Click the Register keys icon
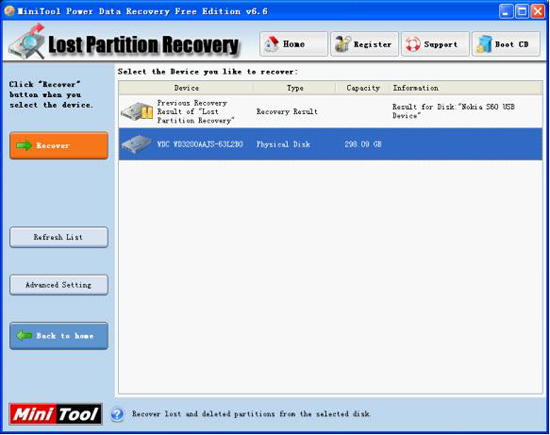Image resolution: width=550 pixels, height=435 pixels. (343, 44)
